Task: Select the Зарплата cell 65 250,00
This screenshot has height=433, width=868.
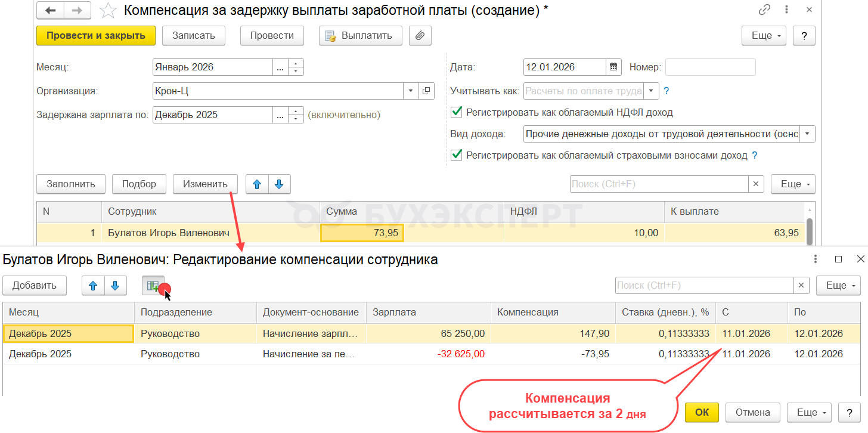Action: (429, 334)
